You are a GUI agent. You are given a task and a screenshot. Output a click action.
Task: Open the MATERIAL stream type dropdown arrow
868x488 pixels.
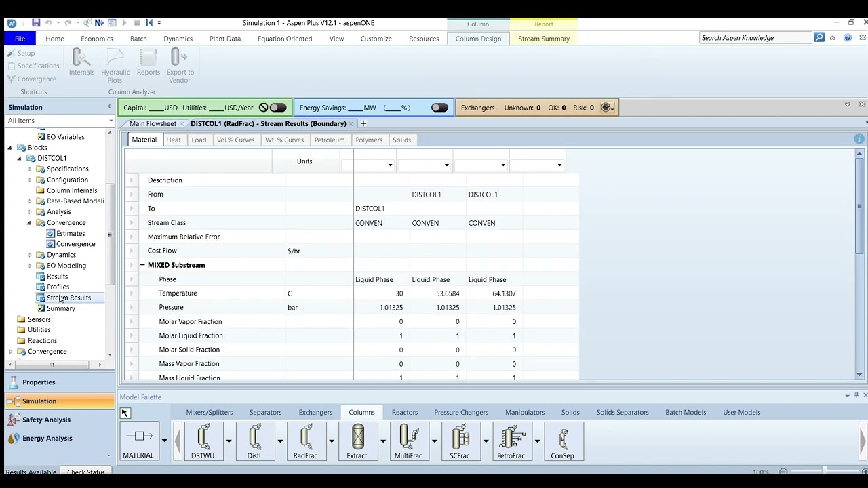[164, 441]
